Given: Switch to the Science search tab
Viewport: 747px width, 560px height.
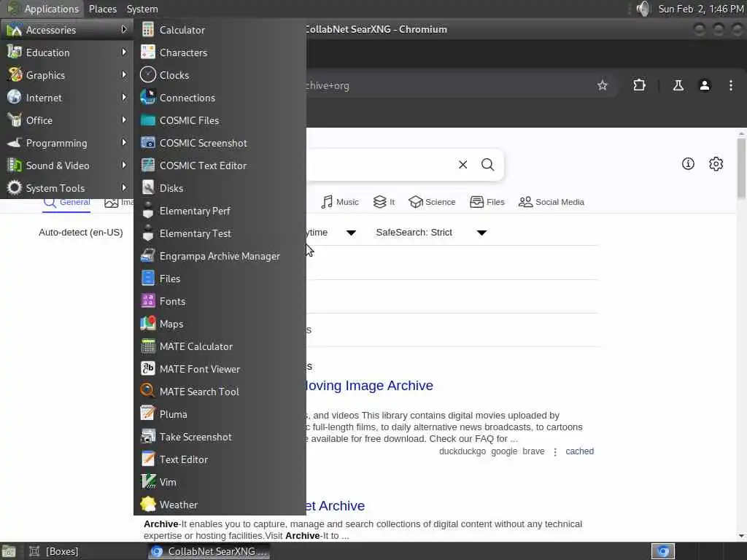Looking at the screenshot, I should tap(432, 202).
